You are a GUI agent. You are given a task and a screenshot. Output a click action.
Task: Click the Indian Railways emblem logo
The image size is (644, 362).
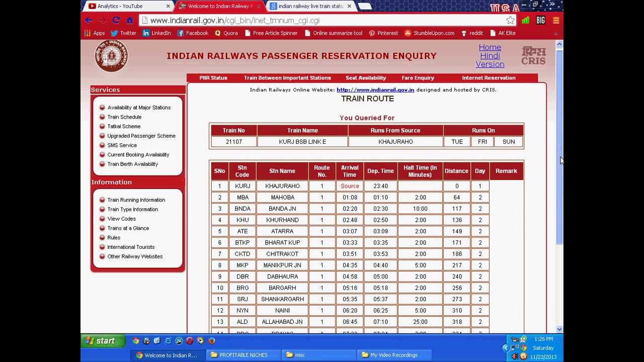[x=111, y=56]
